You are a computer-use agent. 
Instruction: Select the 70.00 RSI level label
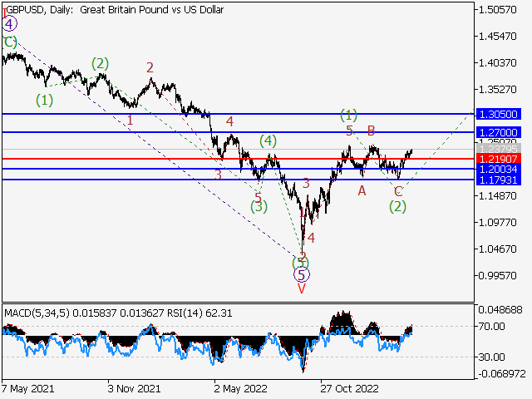coord(491,327)
